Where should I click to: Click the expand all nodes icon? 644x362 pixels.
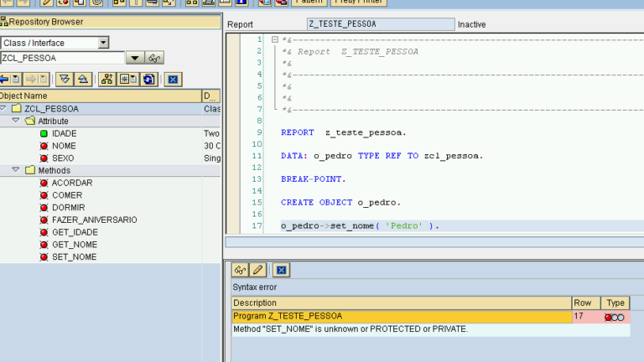64,80
